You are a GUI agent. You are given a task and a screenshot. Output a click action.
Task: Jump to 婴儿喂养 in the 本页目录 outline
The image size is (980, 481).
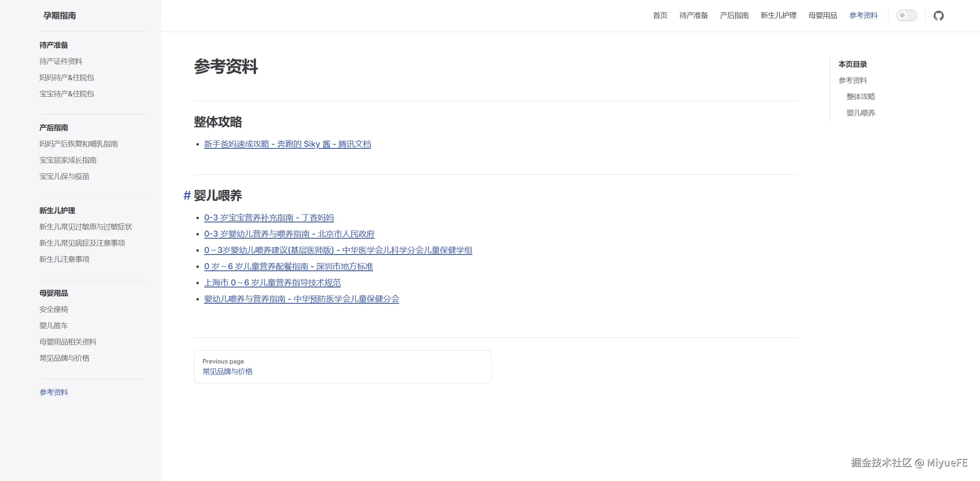pos(860,113)
